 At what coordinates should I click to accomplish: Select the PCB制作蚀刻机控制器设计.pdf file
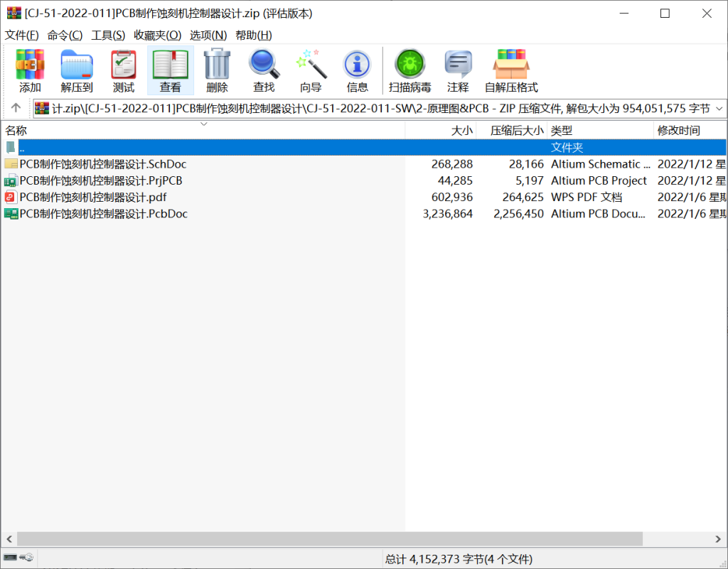[x=93, y=197]
